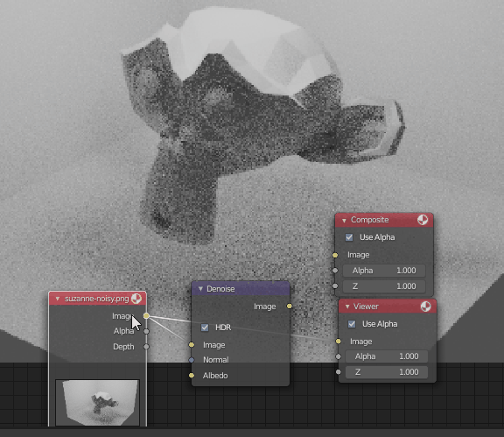Click the Viewer node Alpha input socket
Viewport: 504px width, 437px height.
point(338,356)
